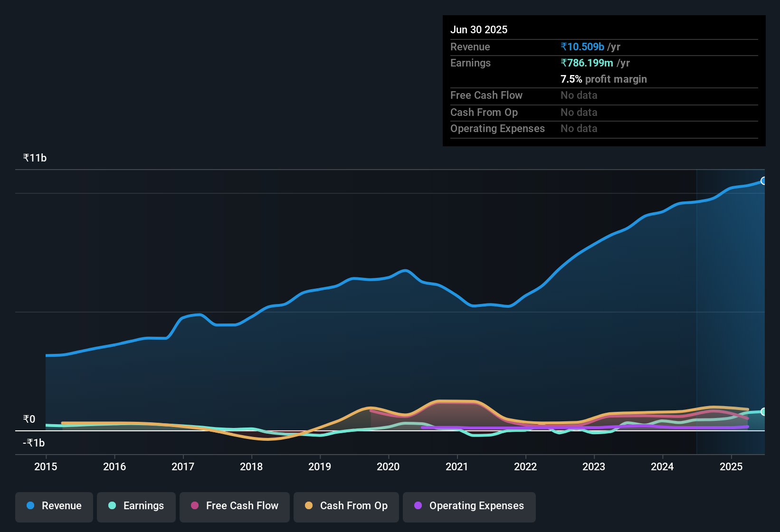This screenshot has width=780, height=532.
Task: Click the orange Cash From Op legend dot
Action: (309, 506)
